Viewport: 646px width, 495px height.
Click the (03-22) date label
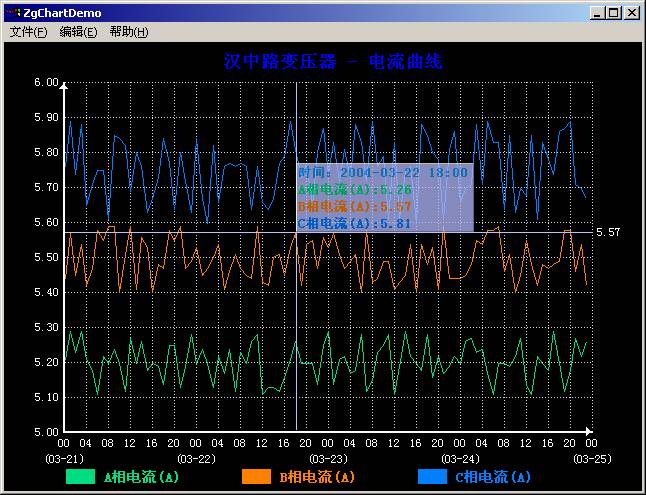coord(196,459)
